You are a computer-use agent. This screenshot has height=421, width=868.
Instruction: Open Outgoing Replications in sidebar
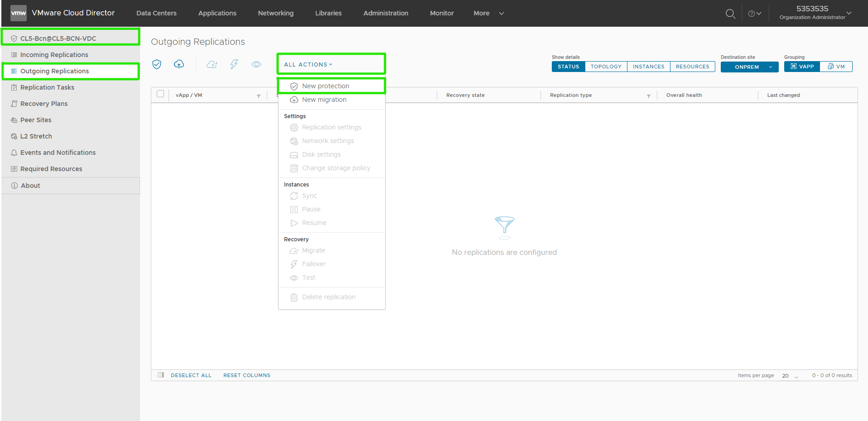(x=71, y=71)
